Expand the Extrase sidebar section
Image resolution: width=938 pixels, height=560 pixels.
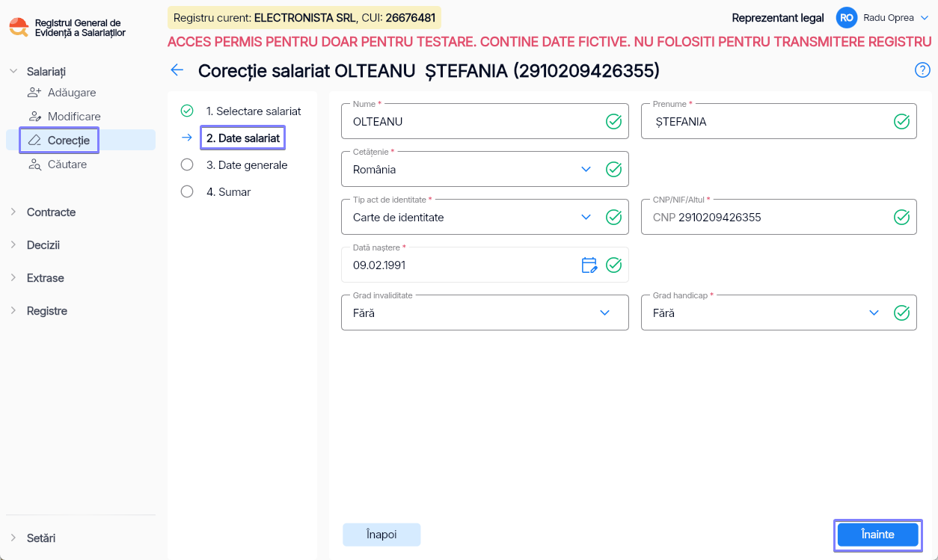coord(13,277)
